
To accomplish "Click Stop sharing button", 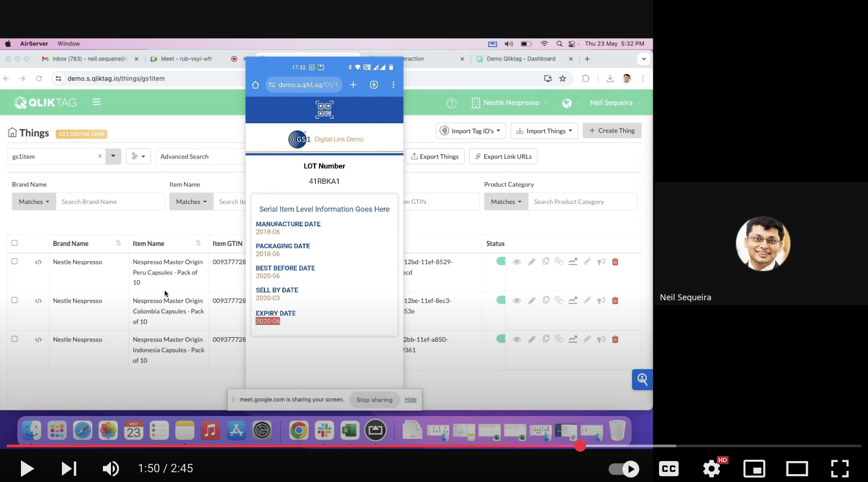I will (x=374, y=400).
